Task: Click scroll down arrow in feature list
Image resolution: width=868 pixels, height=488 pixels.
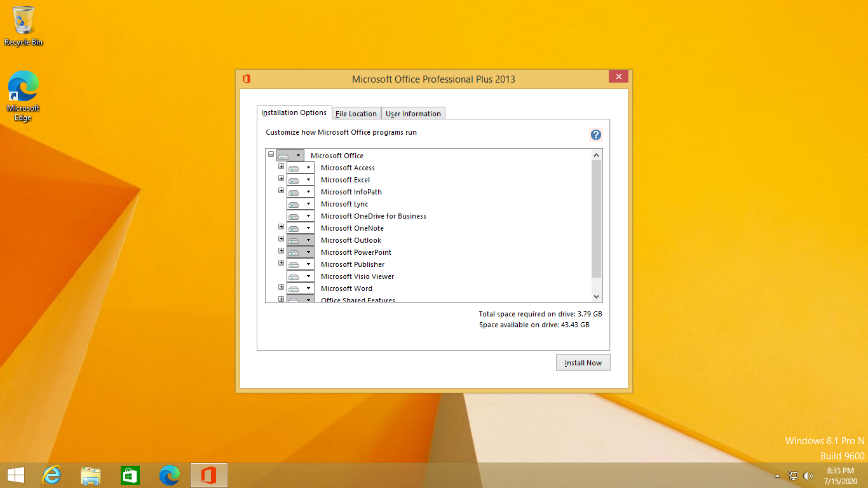Action: pyautogui.click(x=596, y=297)
